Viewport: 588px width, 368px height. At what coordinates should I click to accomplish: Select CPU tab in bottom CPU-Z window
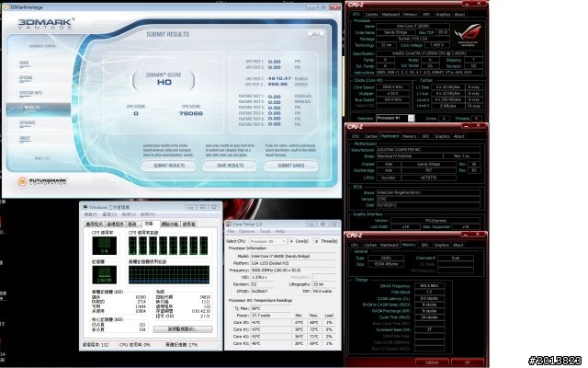click(x=355, y=245)
